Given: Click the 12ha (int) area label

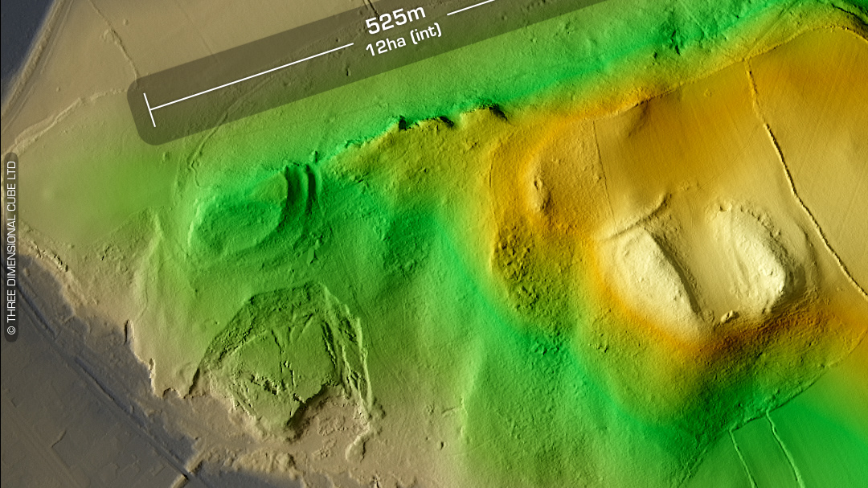Looking at the screenshot, I should point(403,39).
